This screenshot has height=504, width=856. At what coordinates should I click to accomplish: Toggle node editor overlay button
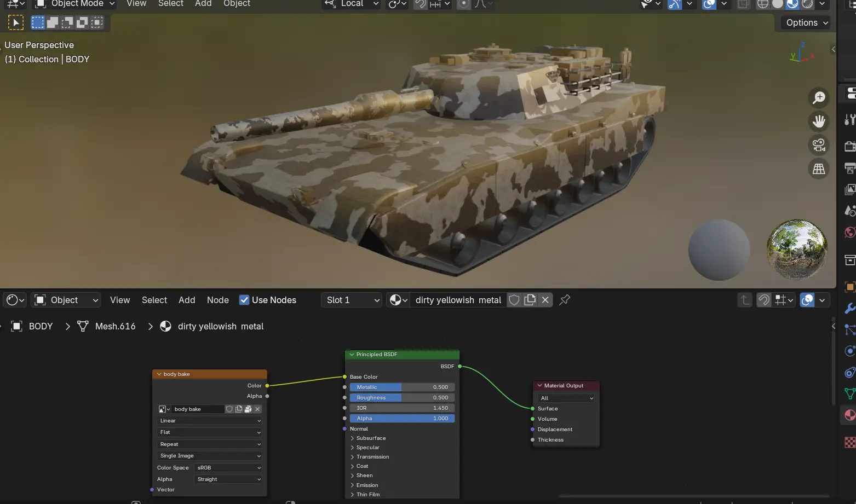pos(807,300)
